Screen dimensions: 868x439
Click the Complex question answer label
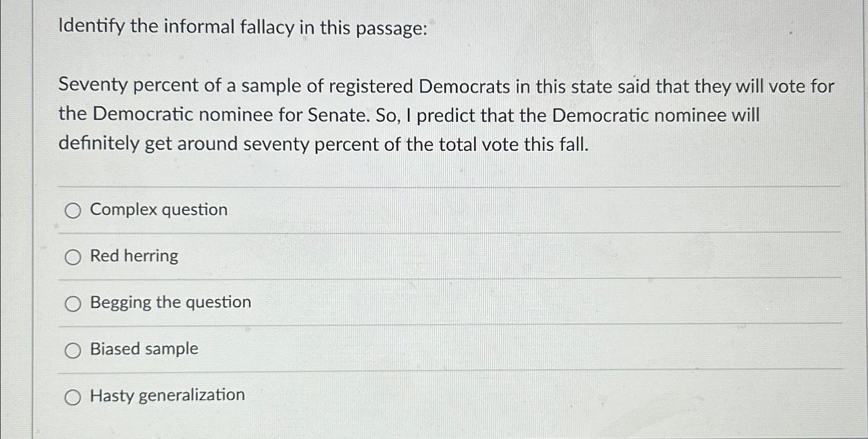(157, 210)
